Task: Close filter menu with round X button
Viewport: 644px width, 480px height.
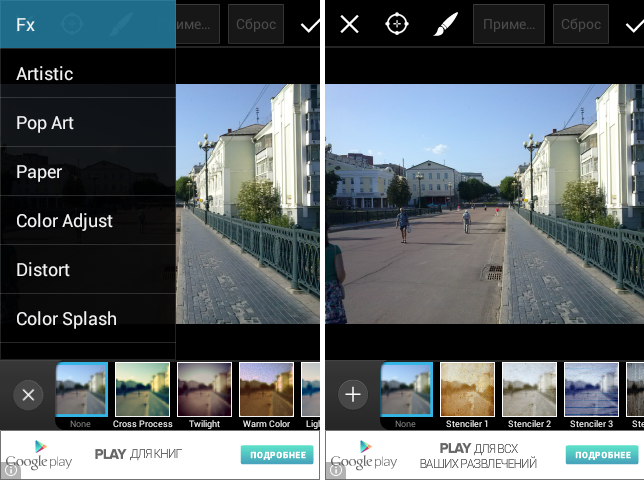Action: pos(28,395)
